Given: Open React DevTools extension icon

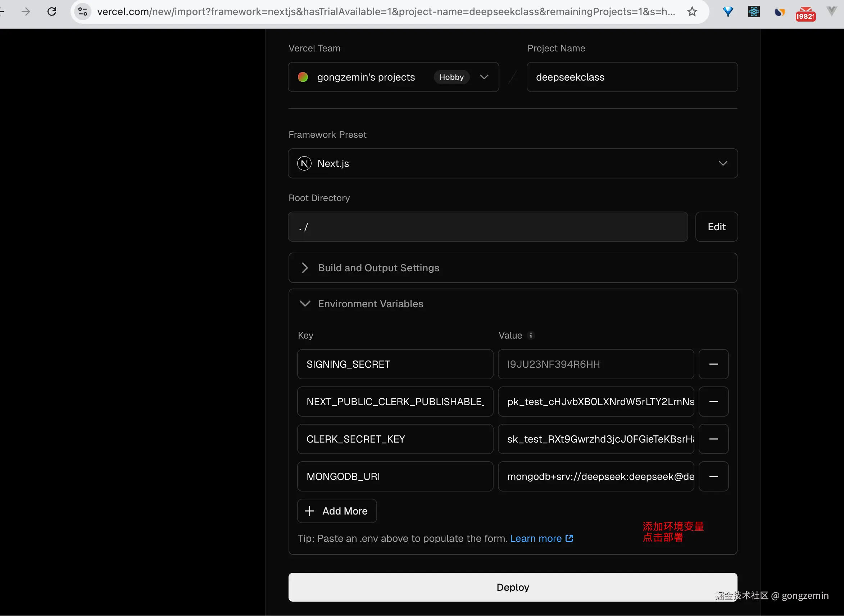Looking at the screenshot, I should 754,12.
